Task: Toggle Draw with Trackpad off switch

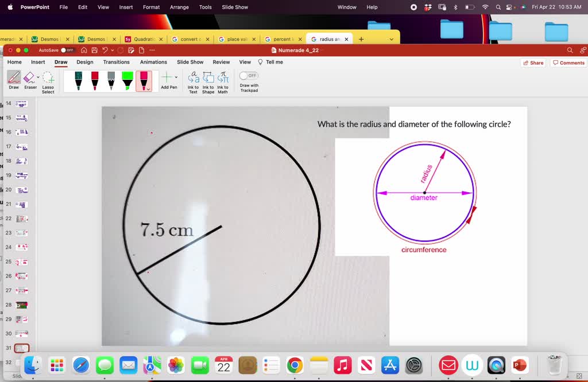Action: click(249, 75)
